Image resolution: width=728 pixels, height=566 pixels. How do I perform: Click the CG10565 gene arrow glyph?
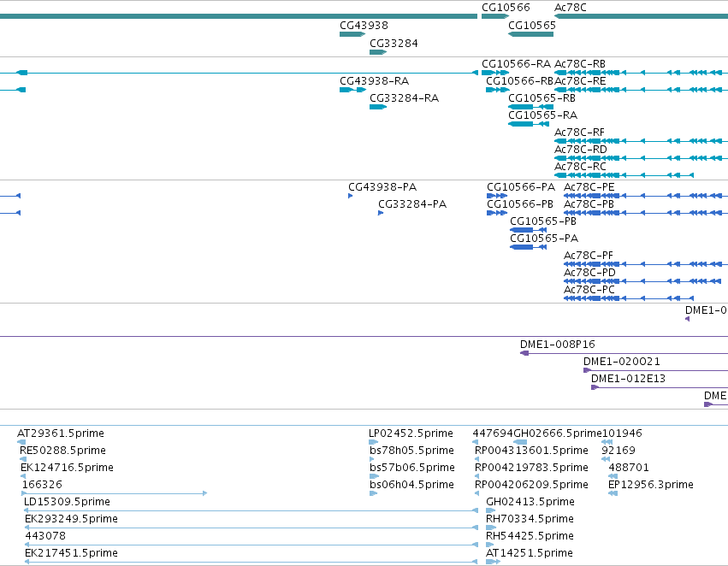click(x=530, y=34)
